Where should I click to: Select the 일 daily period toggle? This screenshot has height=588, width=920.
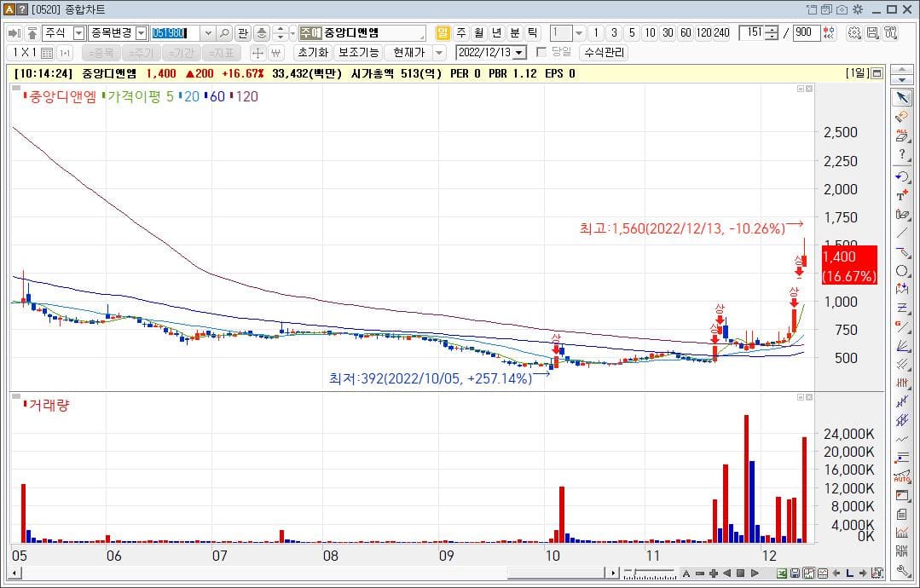443,33
